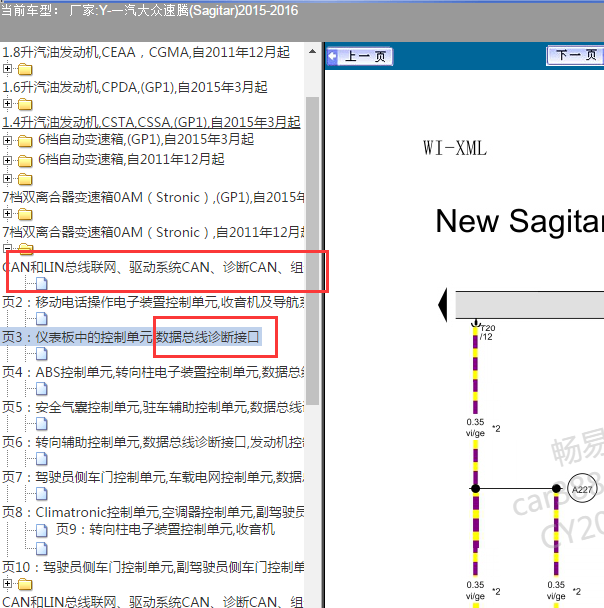Click folder icon directly below 页10 row

25,584
